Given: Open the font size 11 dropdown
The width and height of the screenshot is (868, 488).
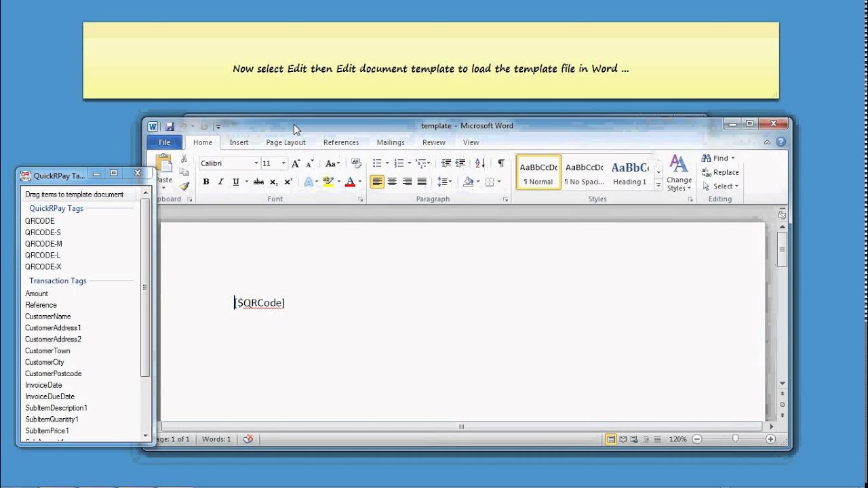Looking at the screenshot, I should pos(283,163).
